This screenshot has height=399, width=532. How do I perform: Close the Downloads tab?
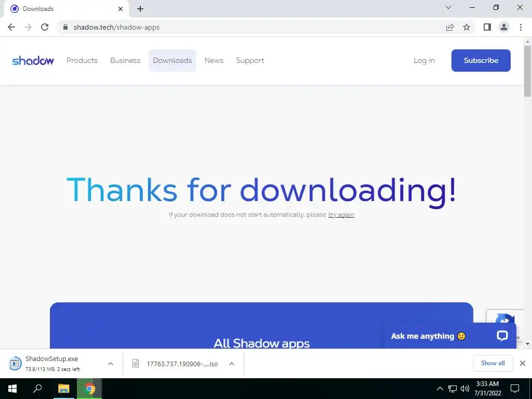tap(121, 9)
